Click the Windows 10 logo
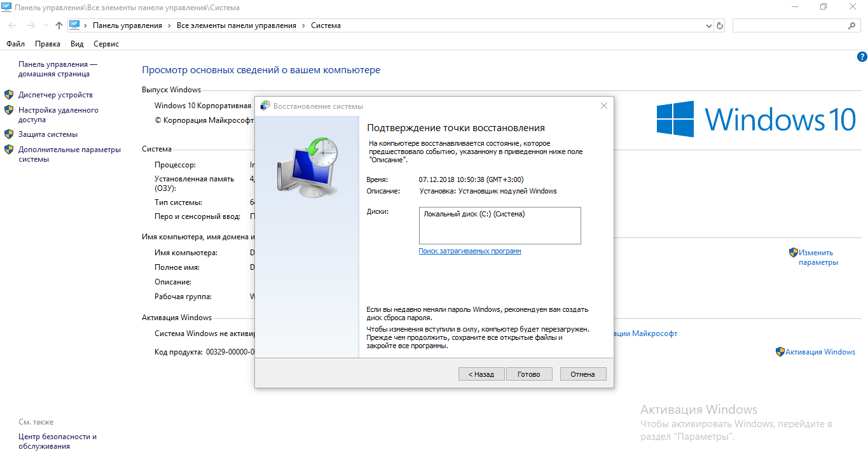This screenshot has height=457, width=868. tap(756, 120)
